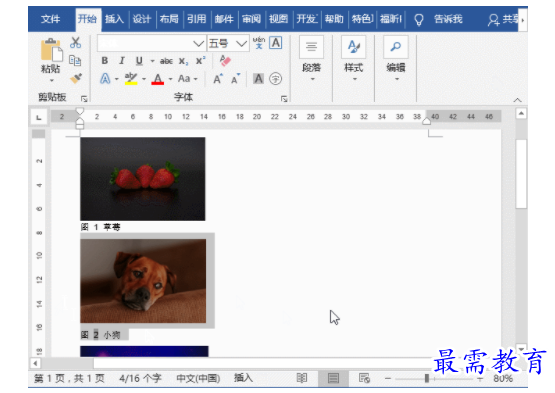This screenshot has height=393, width=555.
Task: Open font dialog launcher
Action: 284,99
